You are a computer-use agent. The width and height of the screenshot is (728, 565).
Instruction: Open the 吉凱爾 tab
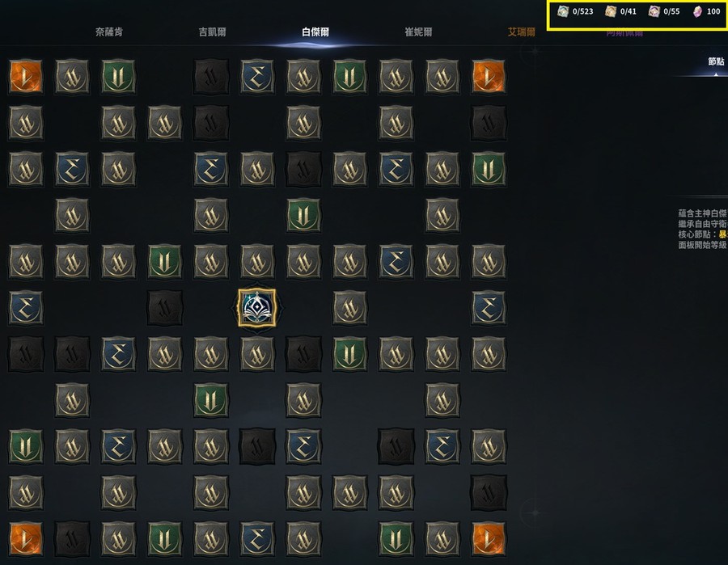(x=212, y=32)
